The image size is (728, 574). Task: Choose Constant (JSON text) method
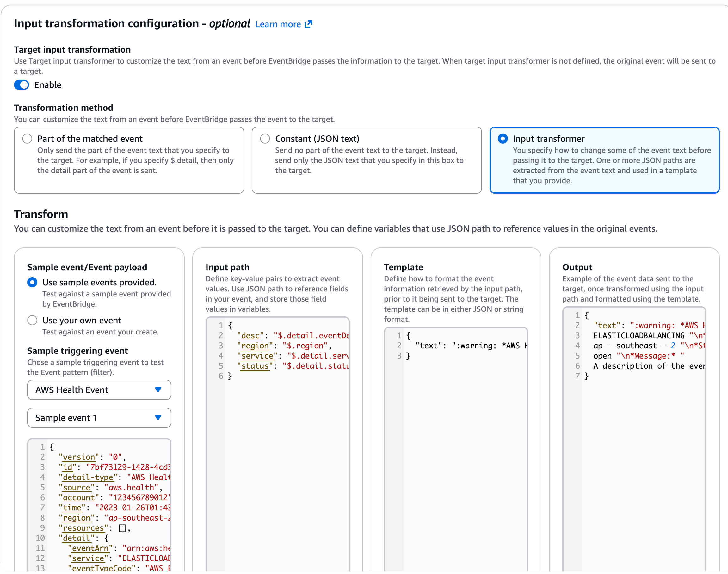click(265, 139)
